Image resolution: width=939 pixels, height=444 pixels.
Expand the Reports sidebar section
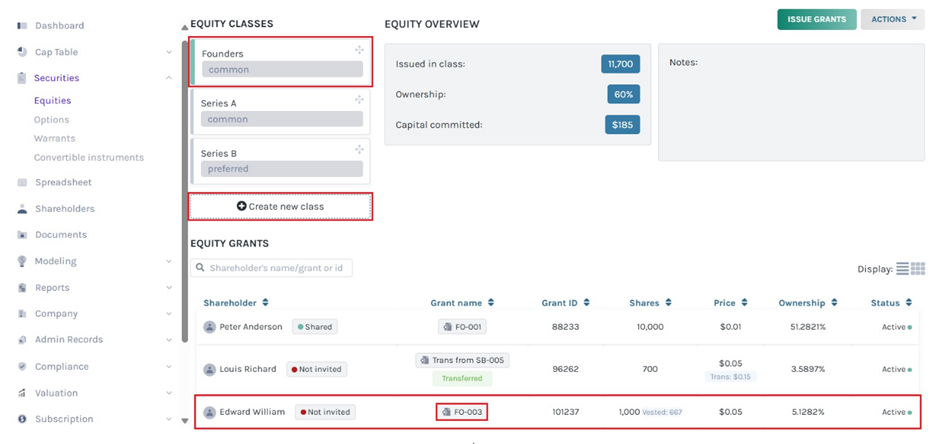[168, 288]
